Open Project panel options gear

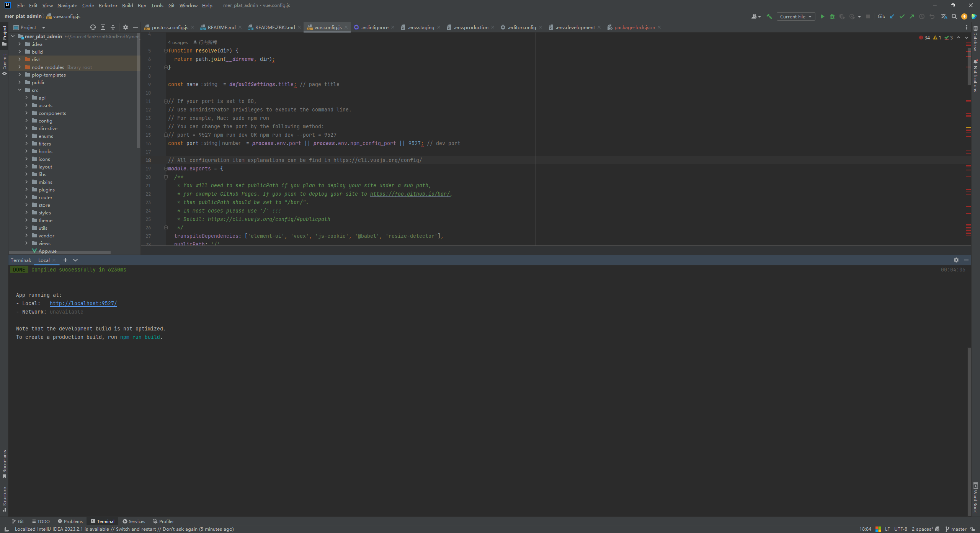pyautogui.click(x=126, y=27)
